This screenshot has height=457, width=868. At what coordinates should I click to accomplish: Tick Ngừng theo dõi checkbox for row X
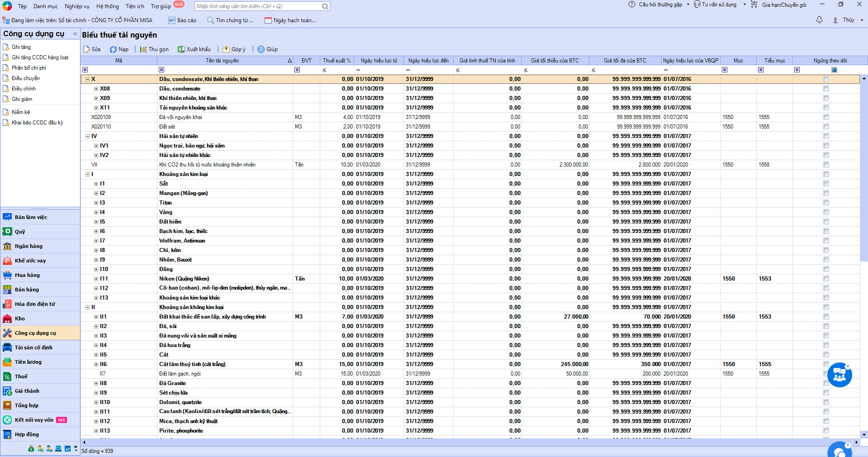point(826,79)
